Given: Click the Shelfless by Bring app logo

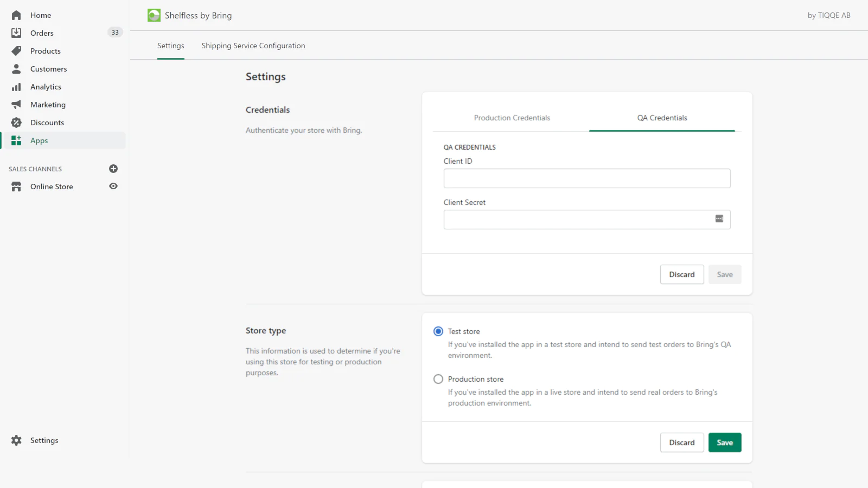Looking at the screenshot, I should 154,15.
